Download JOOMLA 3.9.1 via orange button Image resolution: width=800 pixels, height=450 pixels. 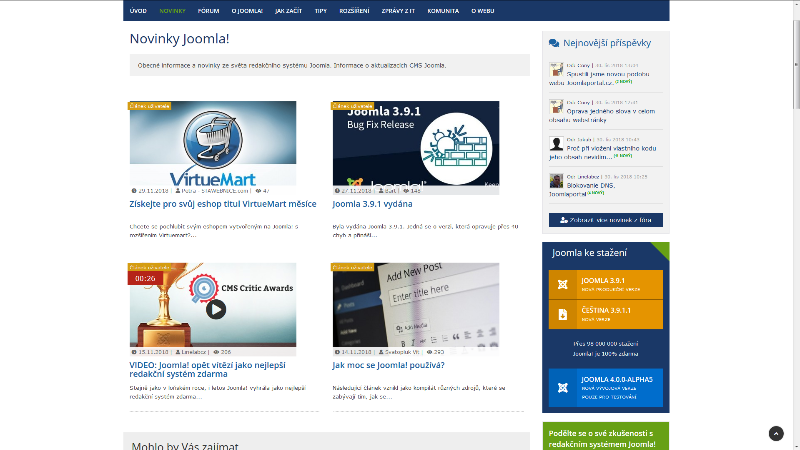coord(606,284)
